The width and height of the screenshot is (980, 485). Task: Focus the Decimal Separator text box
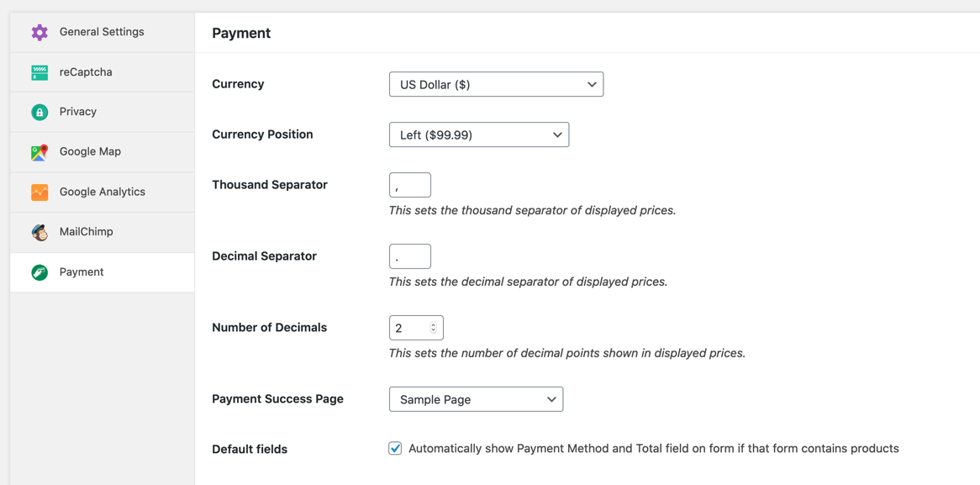tap(410, 256)
